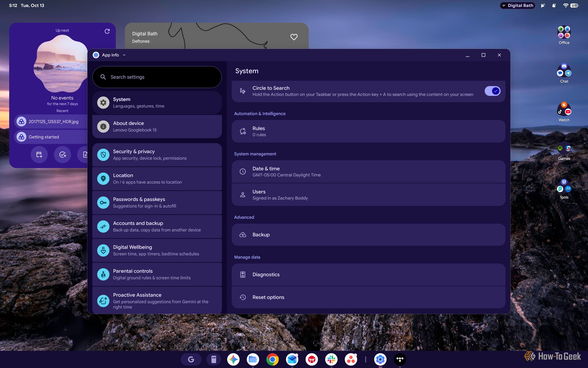The height and width of the screenshot is (368, 588).
Task: Open Getting started recent file
Action: (x=51, y=137)
